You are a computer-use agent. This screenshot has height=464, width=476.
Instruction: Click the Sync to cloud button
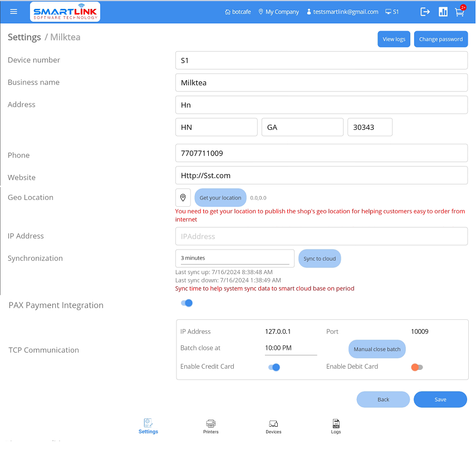(x=320, y=258)
